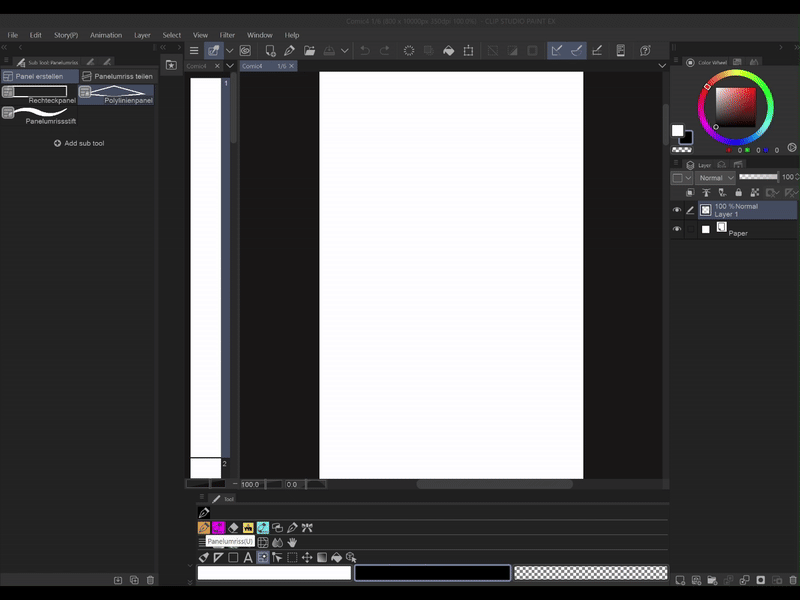This screenshot has width=800, height=600.
Task: Select the Gradient tool
Action: [x=321, y=557]
